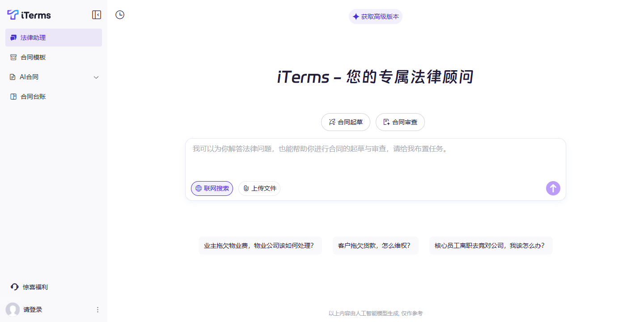This screenshot has height=322, width=644.
Task: Click the default user avatar
Action: point(13,309)
